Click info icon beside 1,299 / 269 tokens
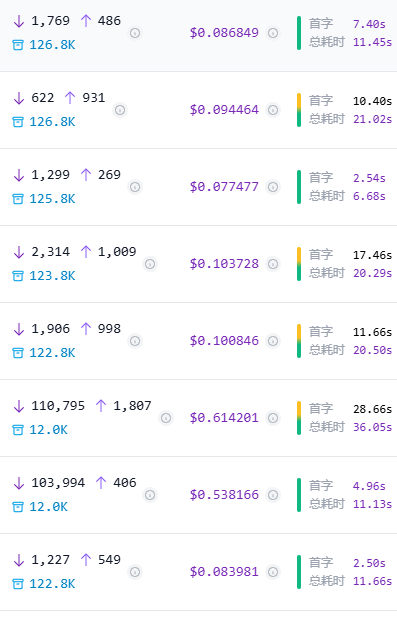Screen dimensions: 397x624 (135, 187)
